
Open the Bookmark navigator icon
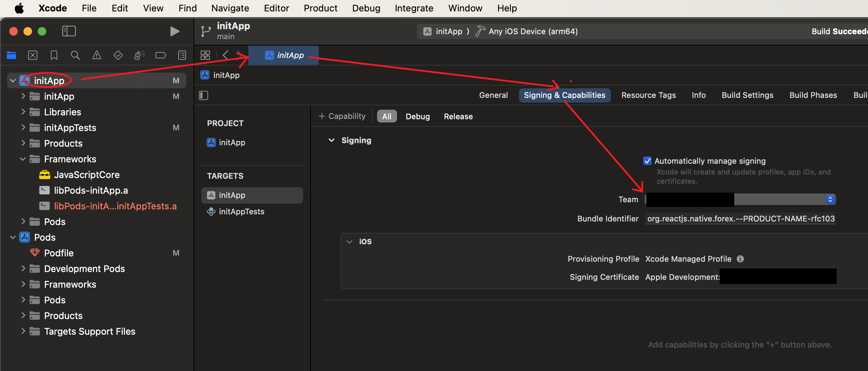click(x=54, y=55)
